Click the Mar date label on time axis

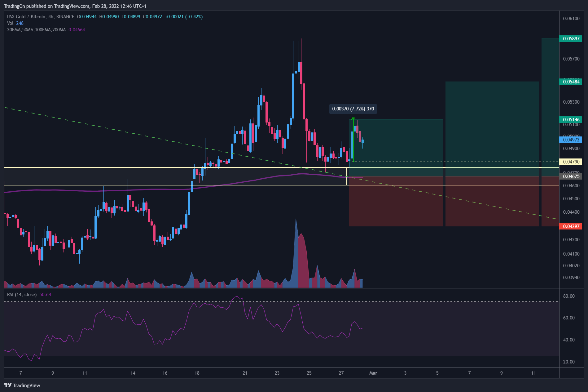tap(373, 373)
